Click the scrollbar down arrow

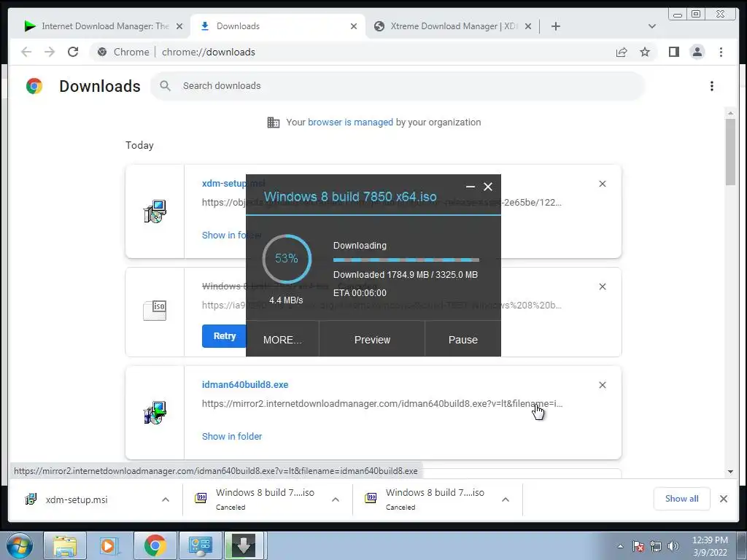click(x=730, y=472)
